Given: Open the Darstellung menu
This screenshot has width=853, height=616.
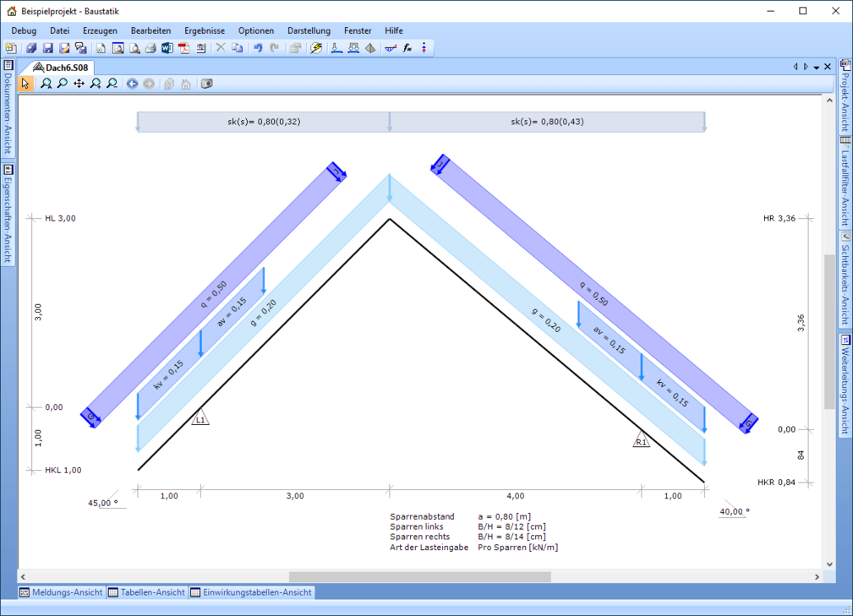Looking at the screenshot, I should click(x=308, y=30).
